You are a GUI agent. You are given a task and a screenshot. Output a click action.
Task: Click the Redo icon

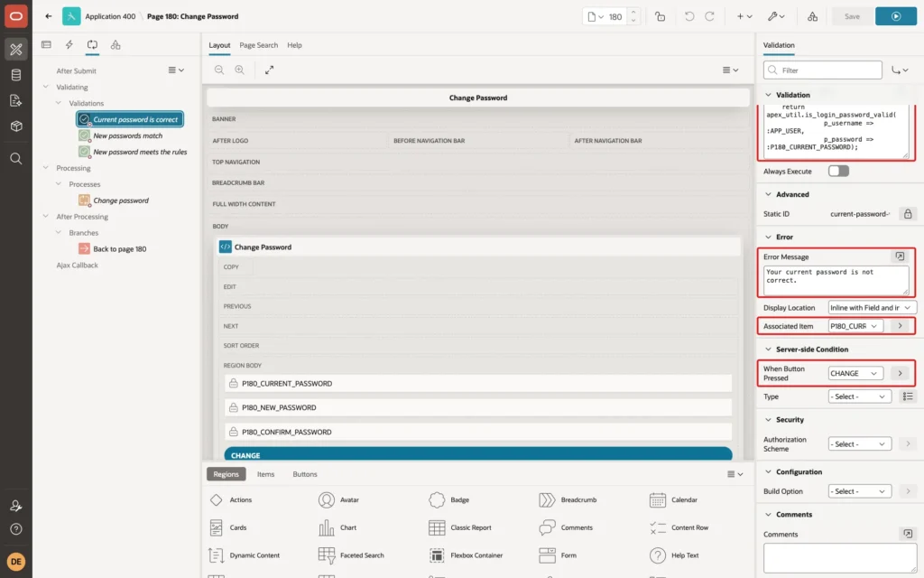pyautogui.click(x=709, y=16)
